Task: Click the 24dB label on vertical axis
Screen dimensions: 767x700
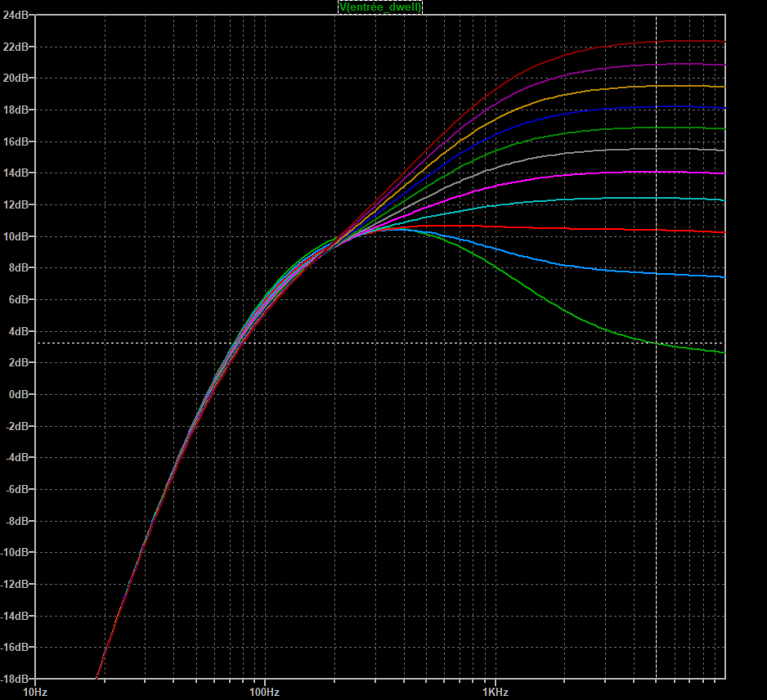Action: (16, 16)
